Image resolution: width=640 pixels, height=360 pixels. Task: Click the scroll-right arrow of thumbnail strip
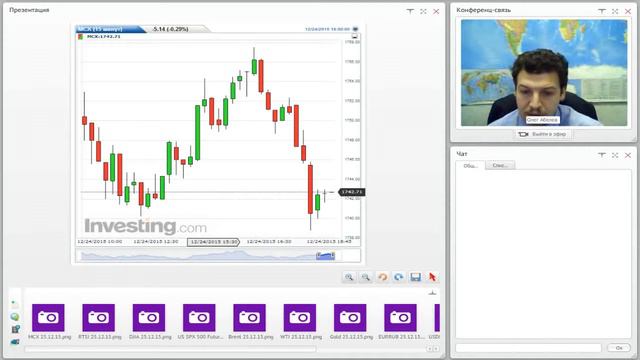[436, 349]
